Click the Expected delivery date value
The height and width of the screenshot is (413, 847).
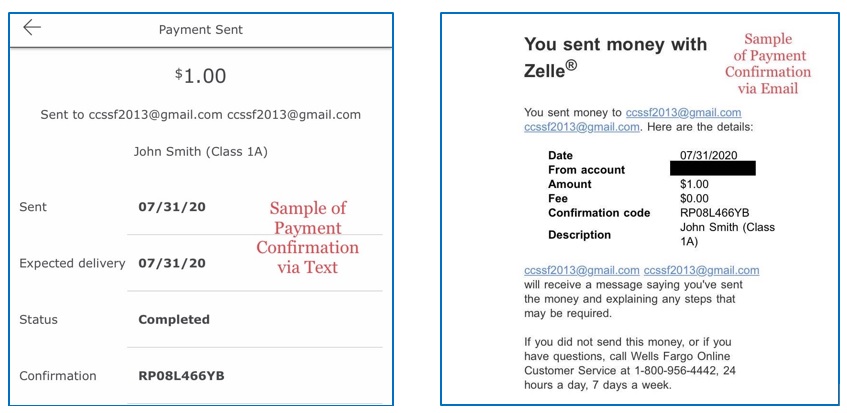(172, 263)
